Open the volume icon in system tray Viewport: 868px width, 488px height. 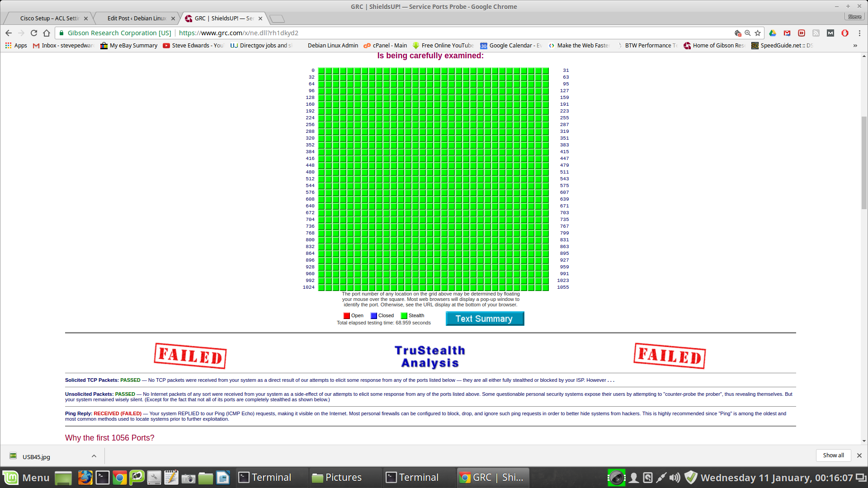pyautogui.click(x=675, y=478)
